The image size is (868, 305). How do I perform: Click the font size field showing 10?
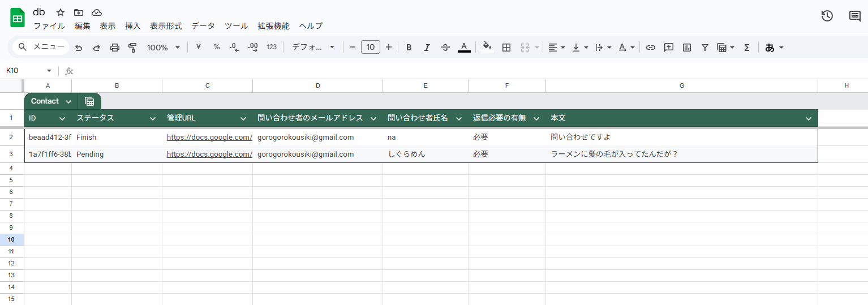click(371, 48)
